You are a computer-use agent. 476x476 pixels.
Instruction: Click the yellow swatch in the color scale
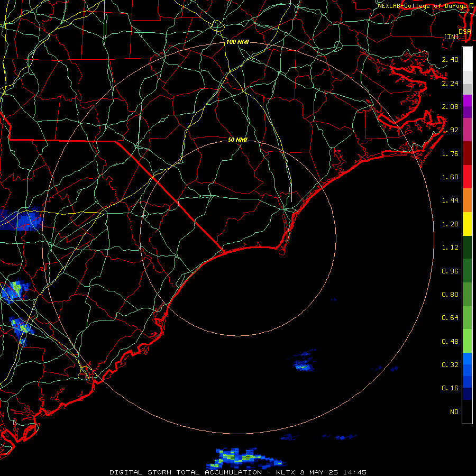point(467,224)
